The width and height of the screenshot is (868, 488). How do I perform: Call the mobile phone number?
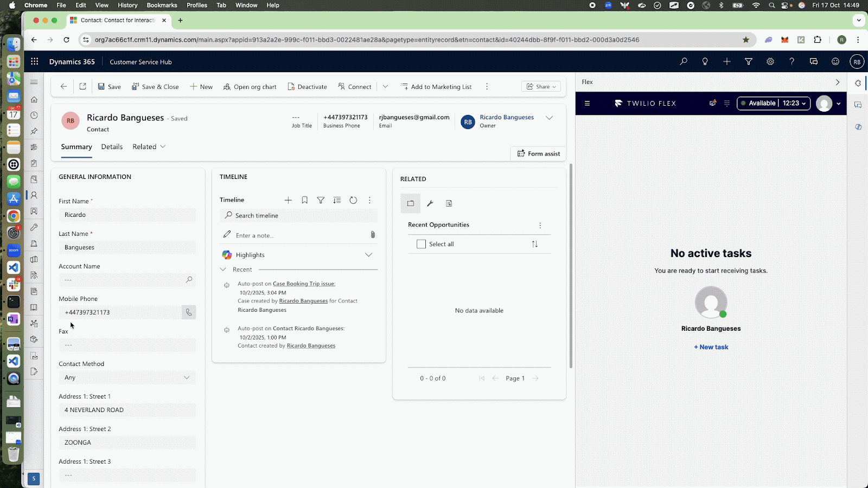point(188,312)
